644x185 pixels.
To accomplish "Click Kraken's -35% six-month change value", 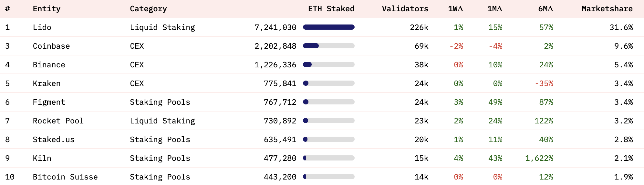I will 544,83.
